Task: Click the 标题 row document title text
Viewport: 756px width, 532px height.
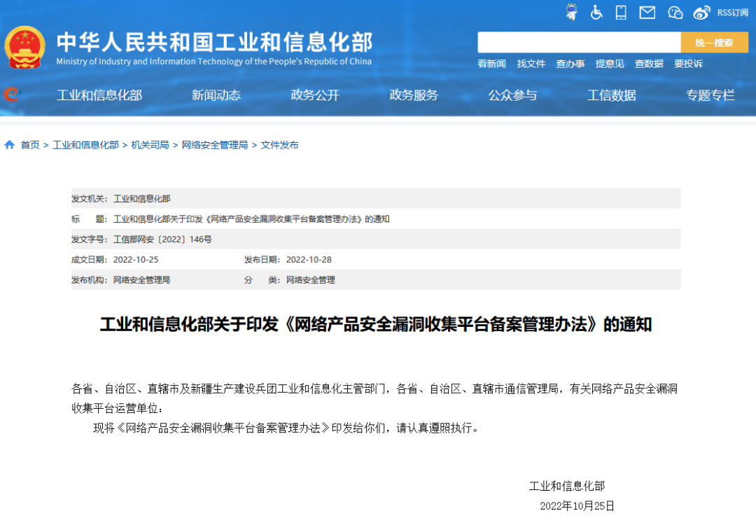Action: click(251, 219)
